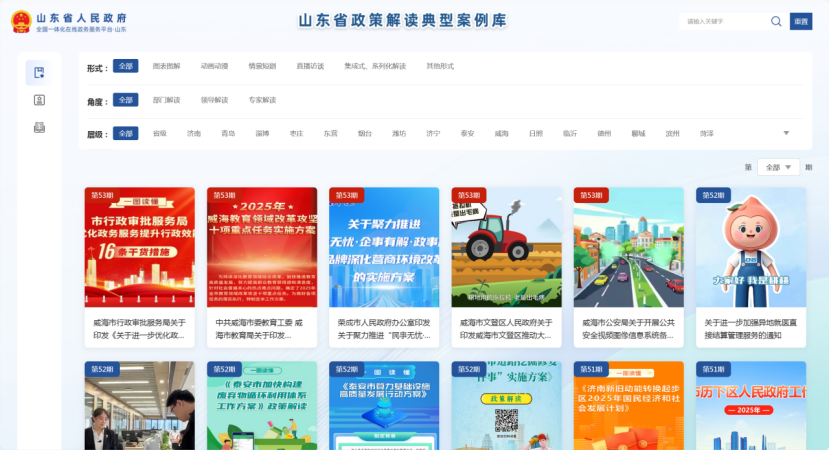829x450 pixels.
Task: Filter form by 直播访谈
Action: [310, 66]
